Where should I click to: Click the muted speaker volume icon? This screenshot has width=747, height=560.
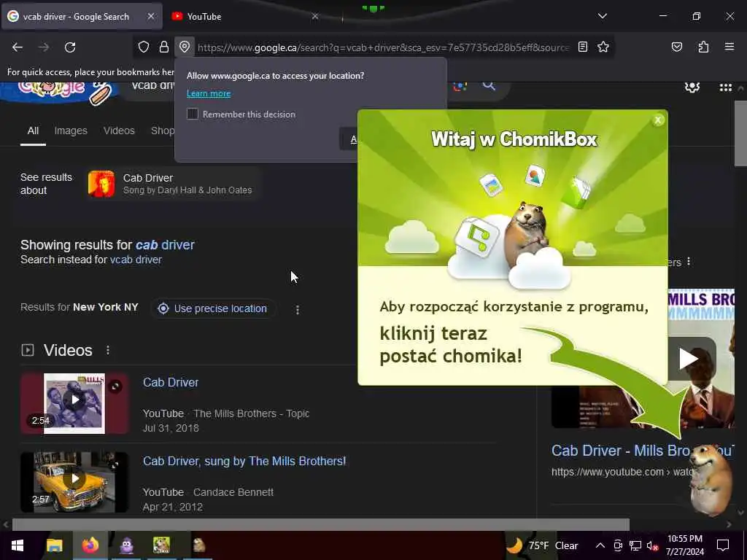[653, 545]
